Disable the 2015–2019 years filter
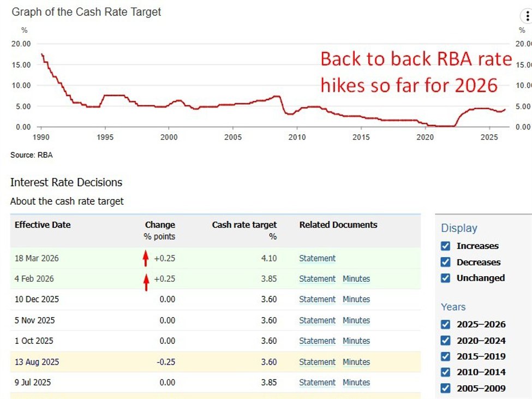The image size is (532, 399). (445, 356)
